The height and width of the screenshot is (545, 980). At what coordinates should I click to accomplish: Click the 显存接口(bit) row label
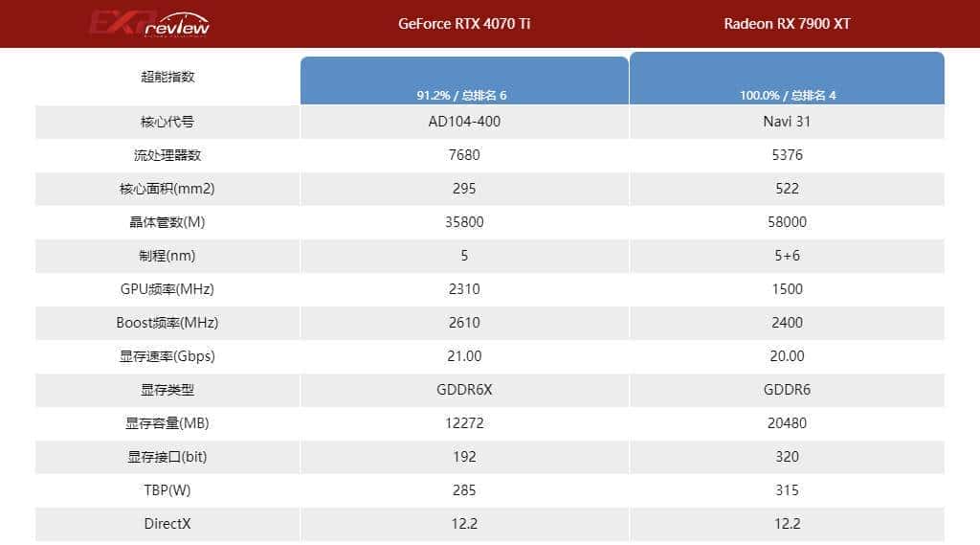point(167,457)
